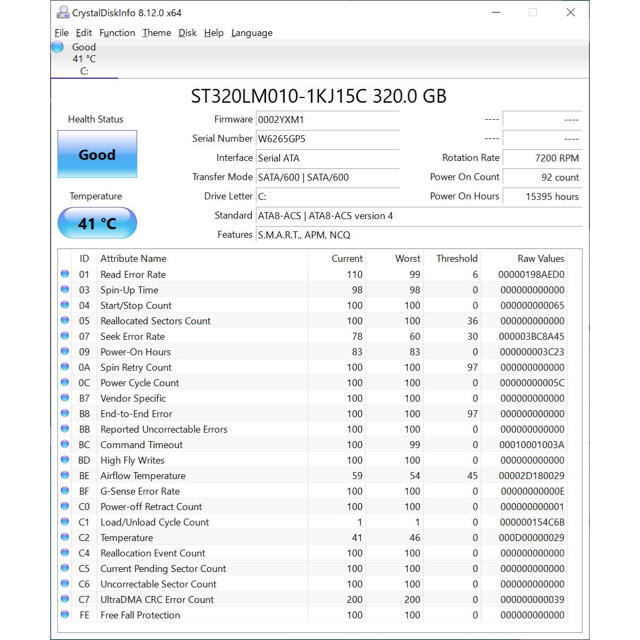Click the Start/Stop Count status icon
Image resolution: width=640 pixels, height=640 pixels.
click(x=65, y=305)
